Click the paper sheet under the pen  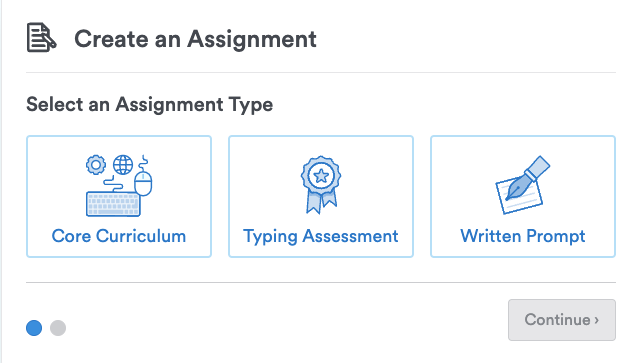[x=520, y=195]
